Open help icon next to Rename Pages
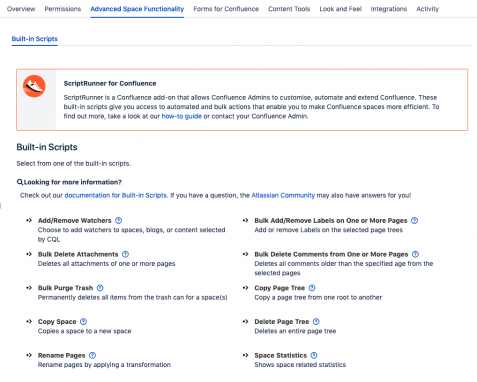Viewport: 477px width, 382px height. click(93, 355)
